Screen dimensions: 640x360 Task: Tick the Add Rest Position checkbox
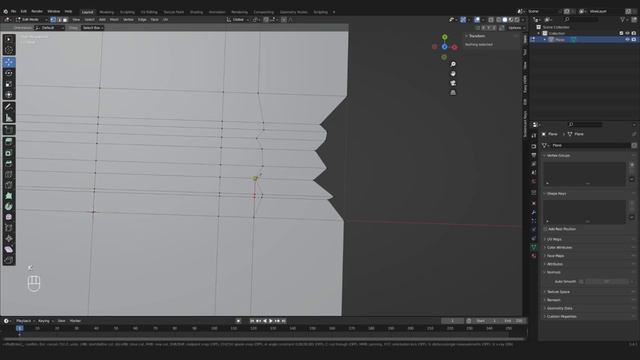coord(546,229)
